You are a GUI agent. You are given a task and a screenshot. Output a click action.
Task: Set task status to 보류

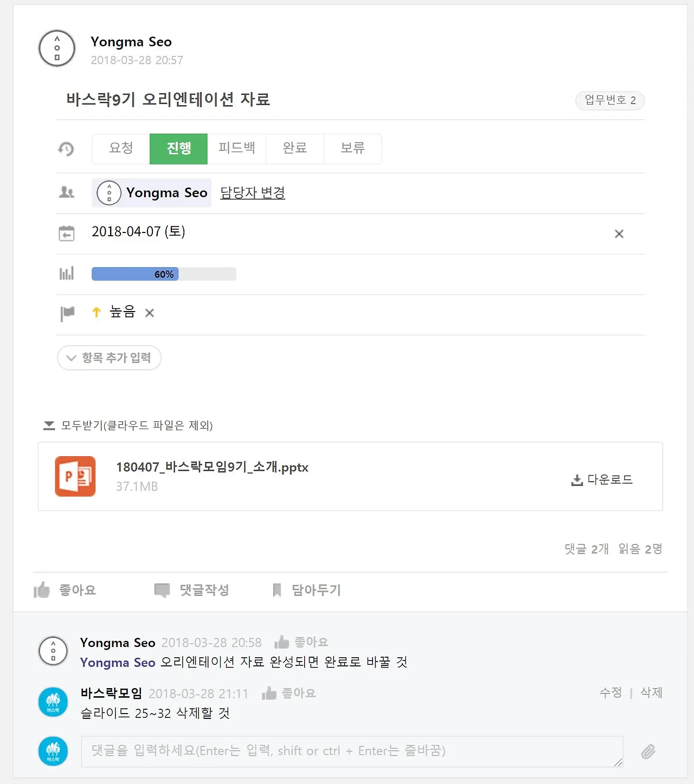tap(353, 148)
